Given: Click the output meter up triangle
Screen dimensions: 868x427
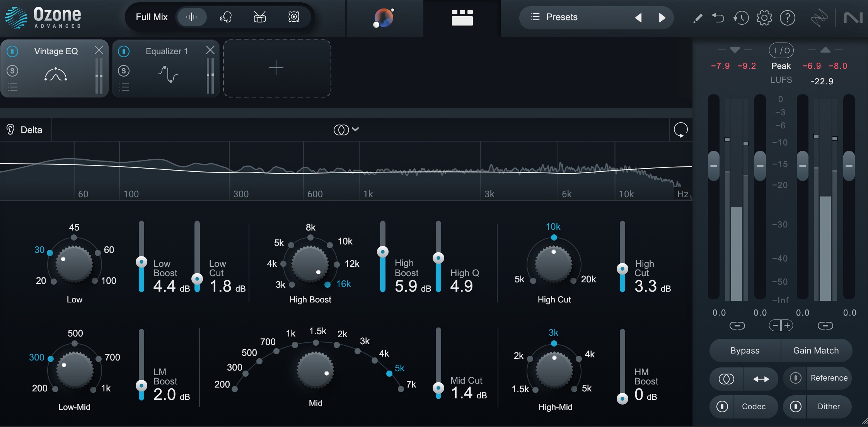Looking at the screenshot, I should 825,50.
